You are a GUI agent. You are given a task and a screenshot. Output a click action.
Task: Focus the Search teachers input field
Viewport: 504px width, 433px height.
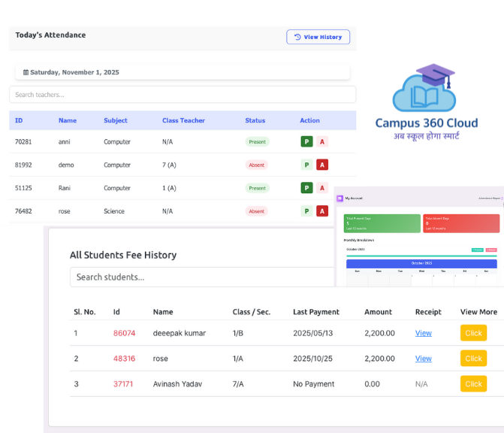coord(182,95)
